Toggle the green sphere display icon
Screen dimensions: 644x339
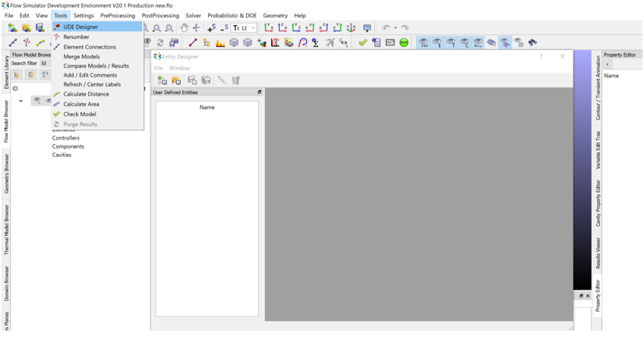pos(404,43)
